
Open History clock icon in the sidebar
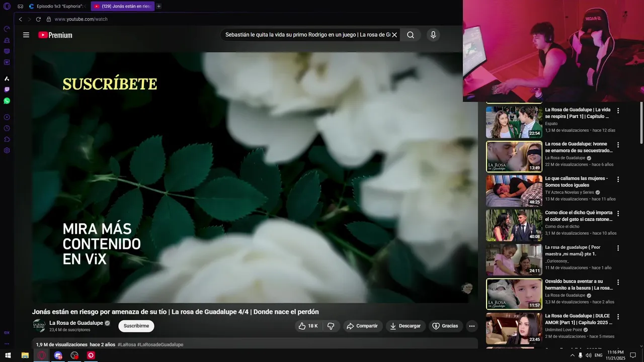pyautogui.click(x=7, y=128)
